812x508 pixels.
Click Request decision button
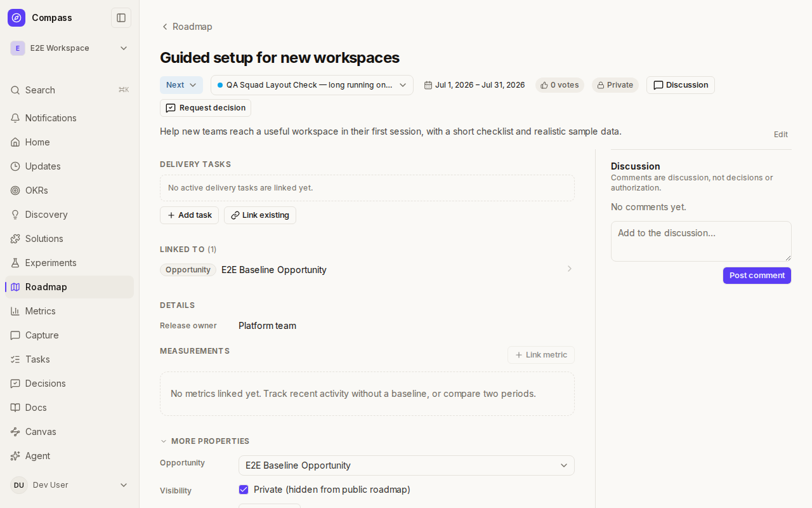[206, 108]
